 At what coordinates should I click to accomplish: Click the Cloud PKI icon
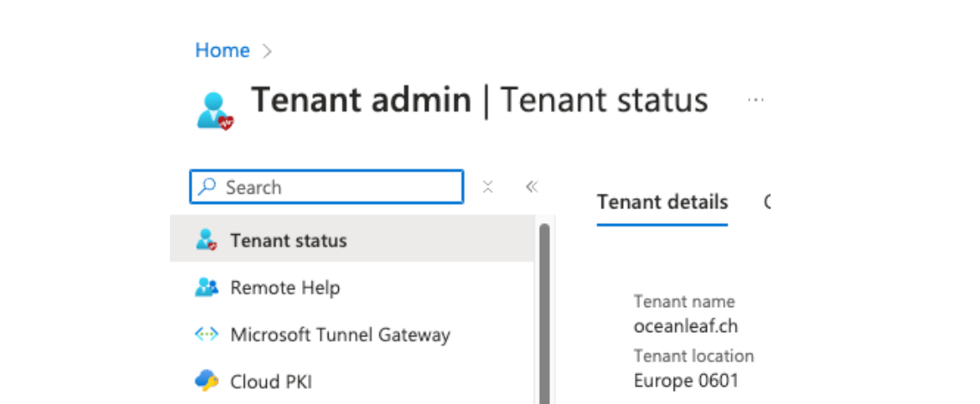(x=206, y=381)
